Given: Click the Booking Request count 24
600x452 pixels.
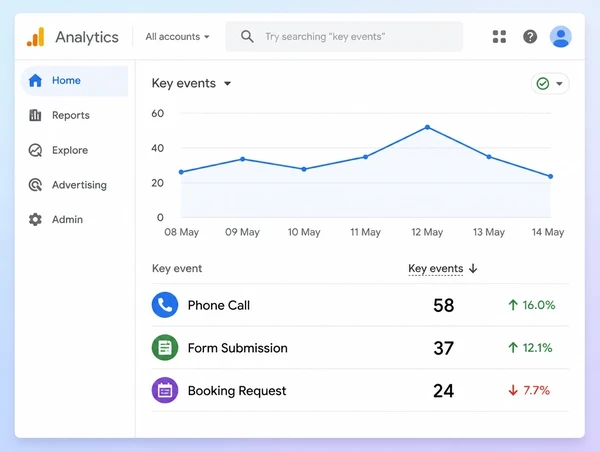Looking at the screenshot, I should coord(443,391).
